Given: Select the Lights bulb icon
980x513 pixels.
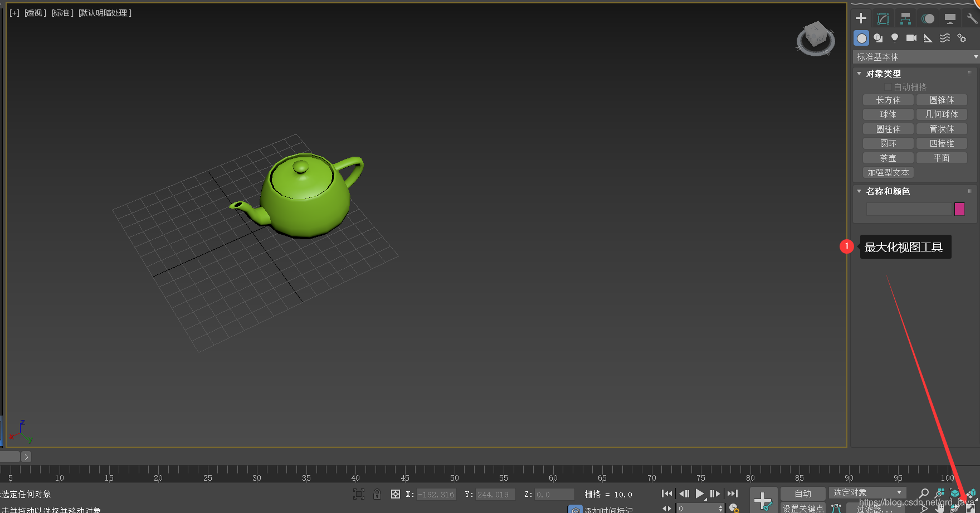Looking at the screenshot, I should 895,38.
